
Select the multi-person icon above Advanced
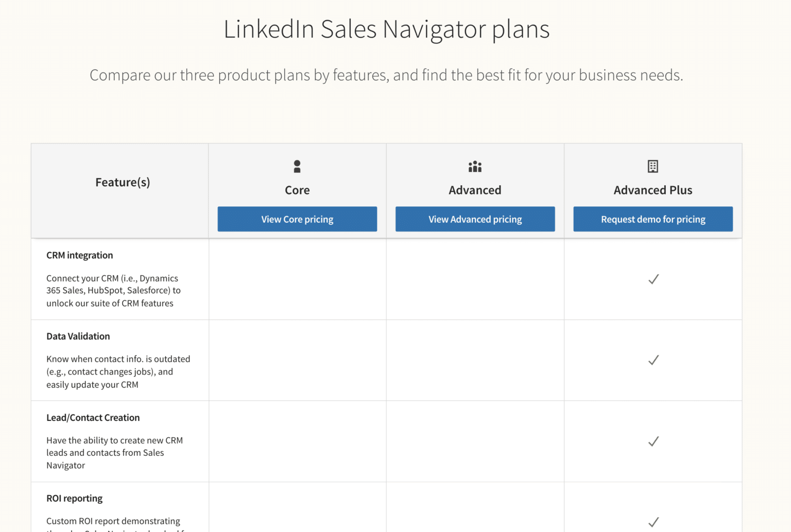tap(474, 166)
